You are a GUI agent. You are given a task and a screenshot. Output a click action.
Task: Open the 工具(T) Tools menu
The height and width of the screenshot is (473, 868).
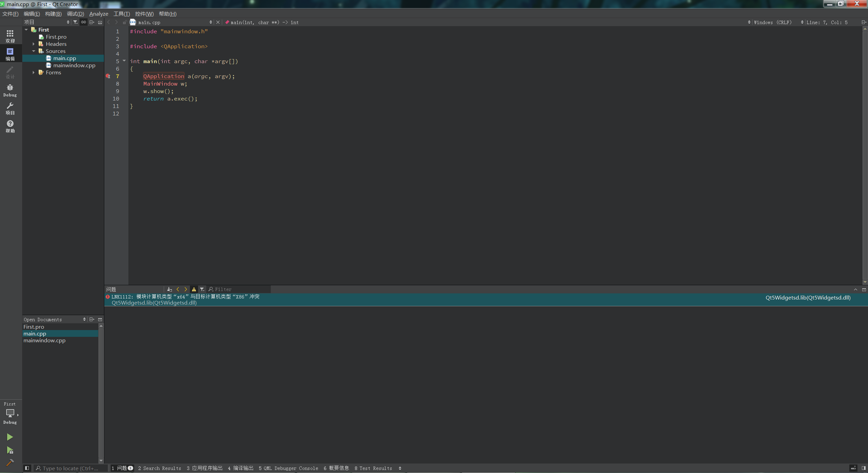(122, 14)
